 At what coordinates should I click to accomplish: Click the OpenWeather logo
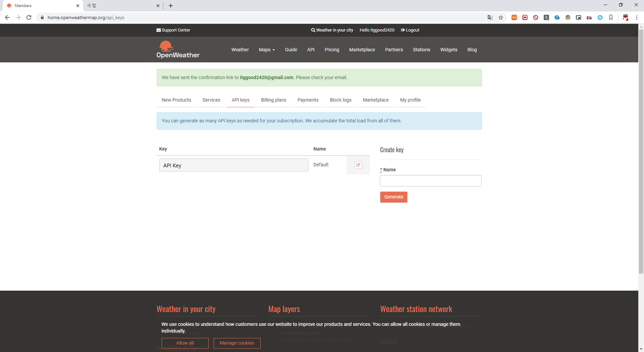[178, 49]
